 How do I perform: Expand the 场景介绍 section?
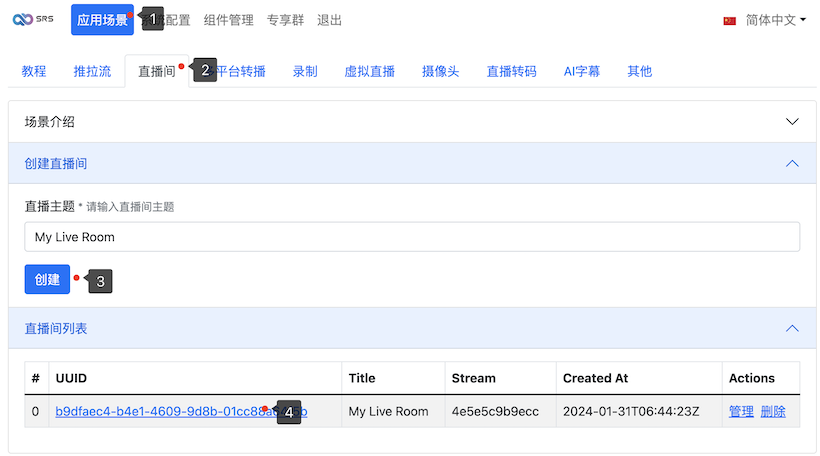[410, 122]
